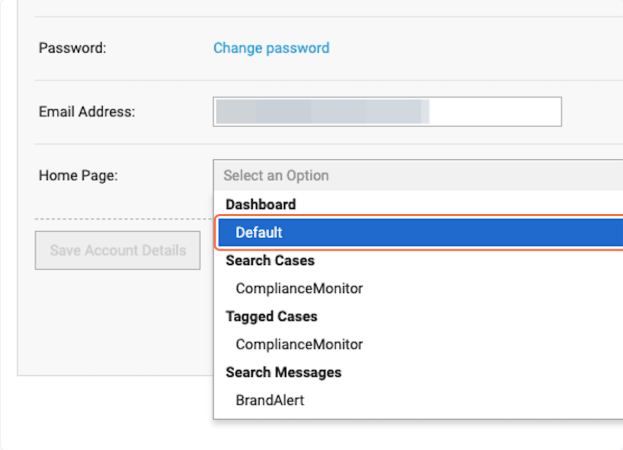
Task: Click the Search Messages group heading
Action: click(284, 372)
